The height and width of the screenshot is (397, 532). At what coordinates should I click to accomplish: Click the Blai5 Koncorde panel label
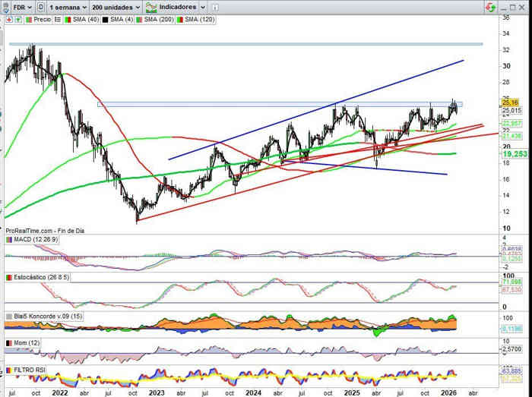tap(42, 316)
